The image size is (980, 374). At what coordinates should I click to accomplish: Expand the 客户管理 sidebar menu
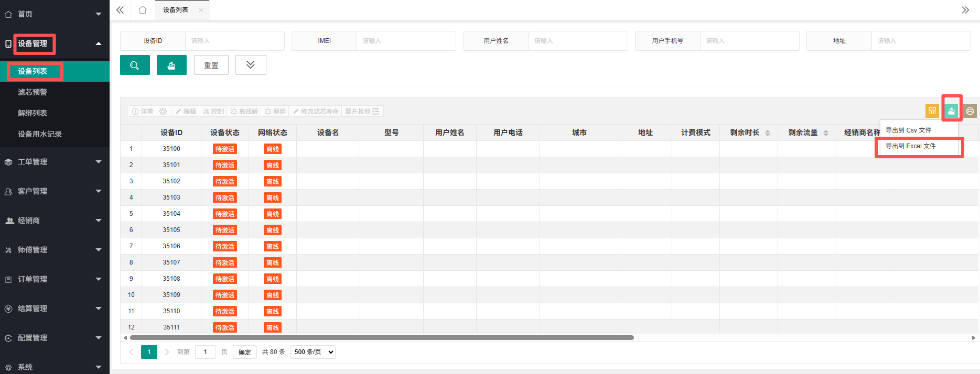pyautogui.click(x=55, y=191)
